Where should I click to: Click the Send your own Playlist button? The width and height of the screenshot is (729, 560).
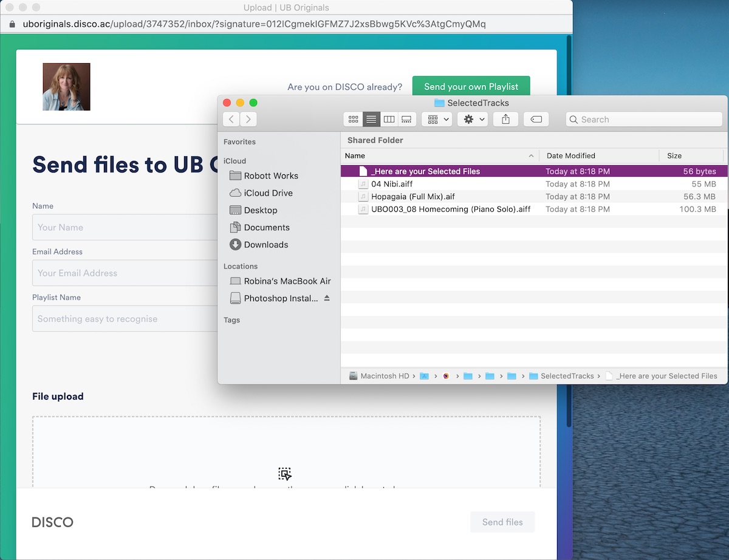(x=471, y=87)
